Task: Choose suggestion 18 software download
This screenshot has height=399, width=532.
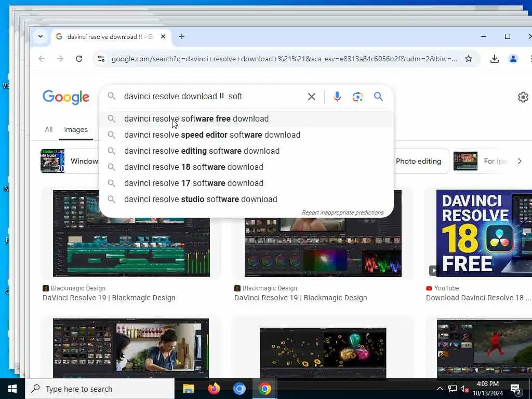Action: (246, 167)
